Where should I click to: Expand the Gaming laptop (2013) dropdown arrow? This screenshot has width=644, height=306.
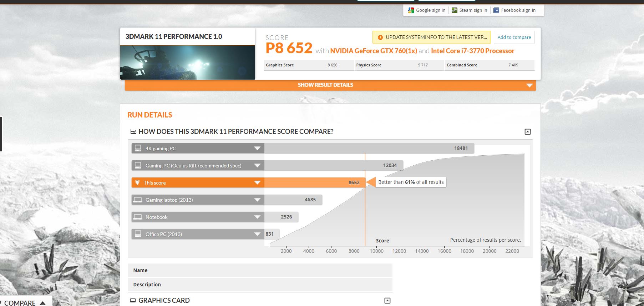tap(257, 200)
